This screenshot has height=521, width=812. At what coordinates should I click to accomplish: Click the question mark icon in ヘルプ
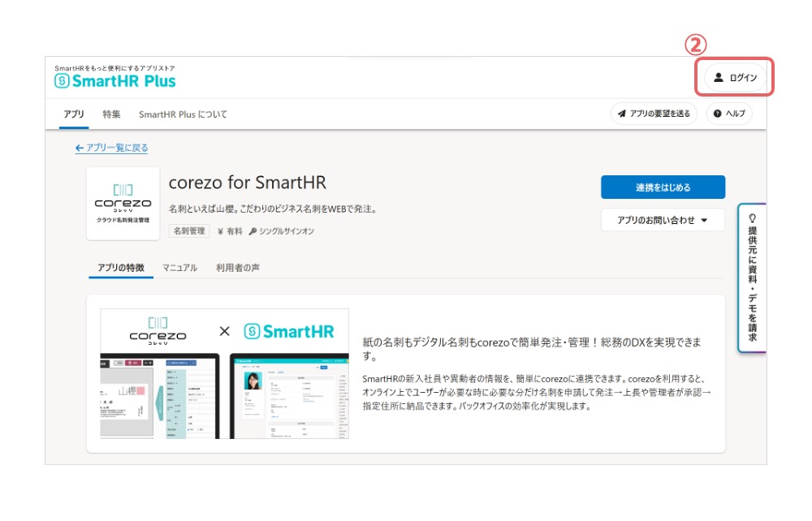[717, 114]
